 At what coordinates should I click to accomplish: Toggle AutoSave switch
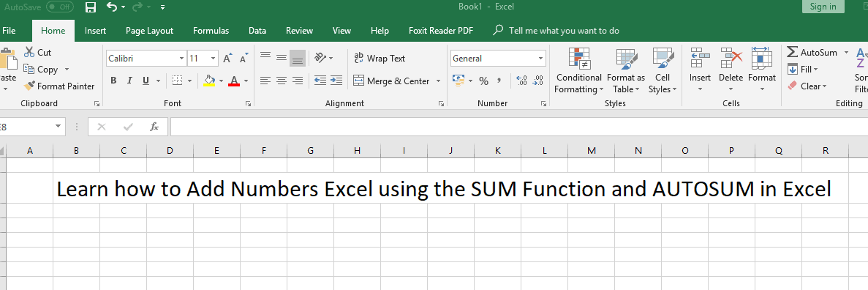point(60,7)
